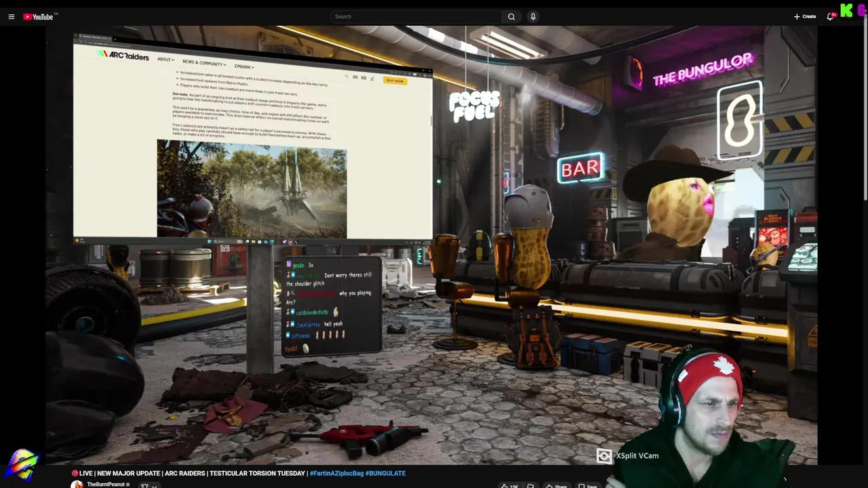
Task: Pause the live video player
Action: tap(431, 245)
